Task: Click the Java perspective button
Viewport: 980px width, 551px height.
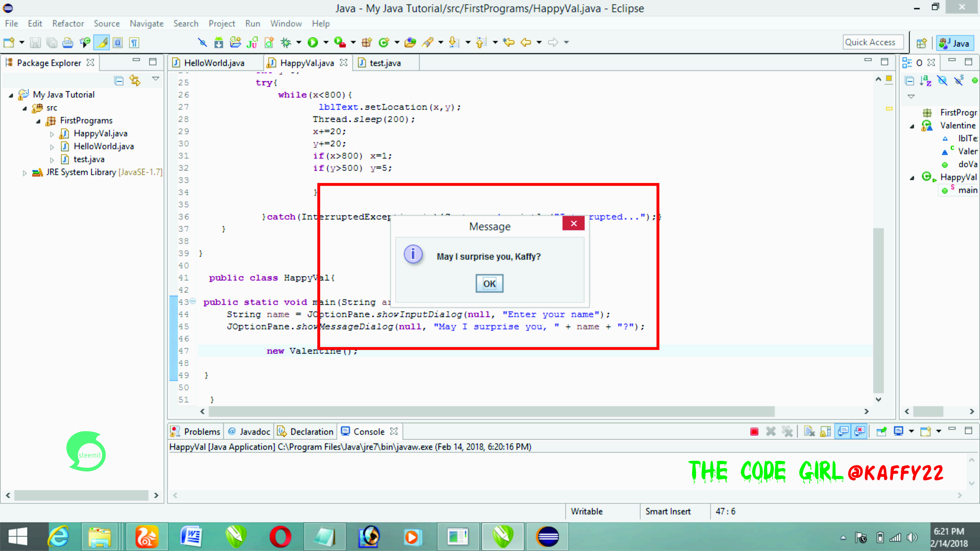Action: 955,43
